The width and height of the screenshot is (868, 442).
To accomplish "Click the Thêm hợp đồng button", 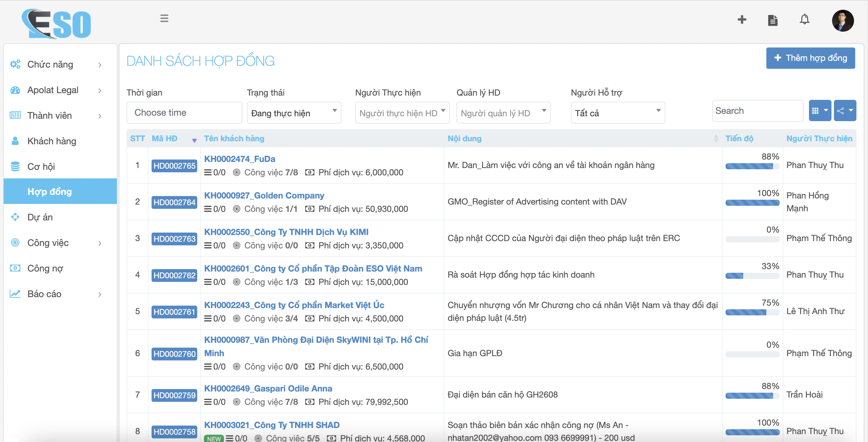I will click(x=810, y=58).
